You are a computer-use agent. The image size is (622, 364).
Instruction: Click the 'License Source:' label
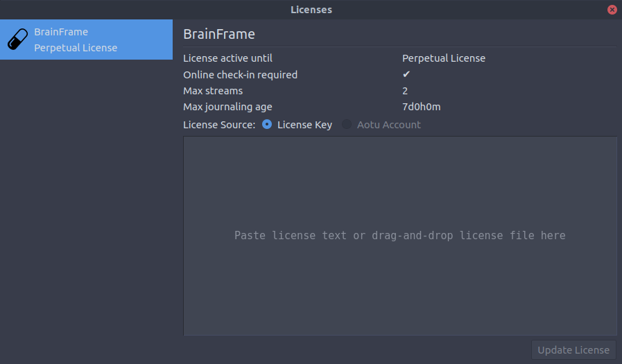[x=219, y=125]
